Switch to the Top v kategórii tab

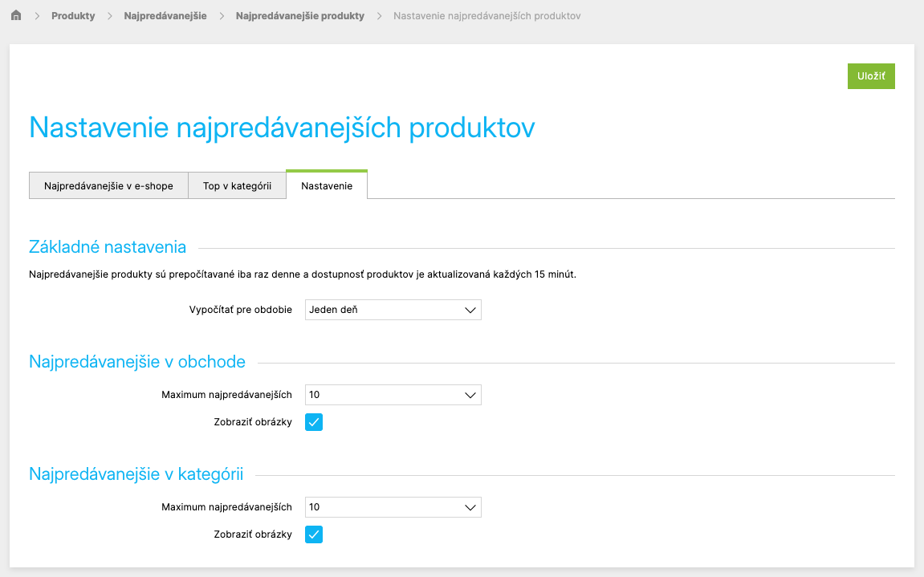click(x=237, y=185)
